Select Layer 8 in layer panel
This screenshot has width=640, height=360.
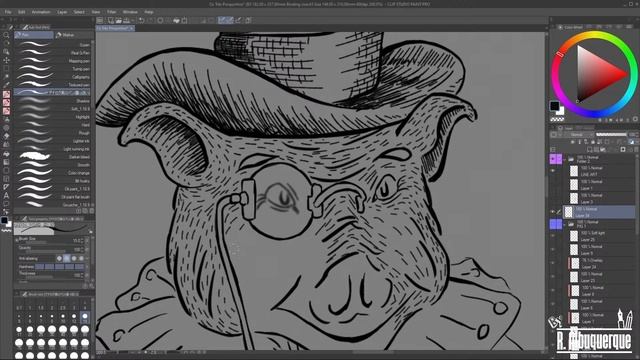click(x=602, y=291)
